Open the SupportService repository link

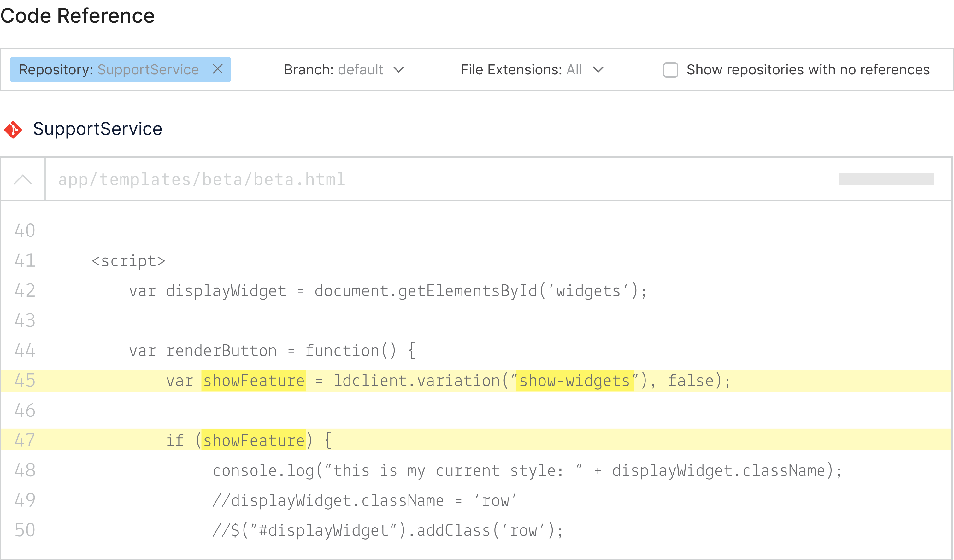pyautogui.click(x=98, y=129)
